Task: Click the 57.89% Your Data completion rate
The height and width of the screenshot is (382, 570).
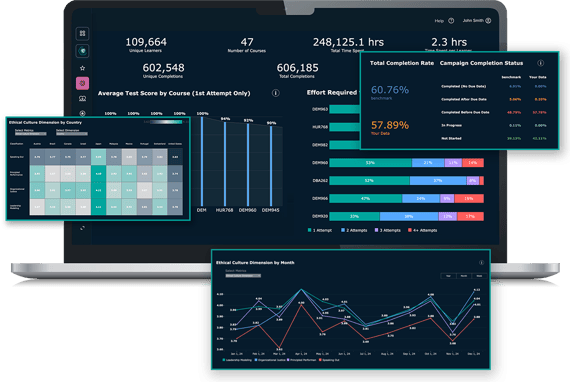Action: (390, 125)
